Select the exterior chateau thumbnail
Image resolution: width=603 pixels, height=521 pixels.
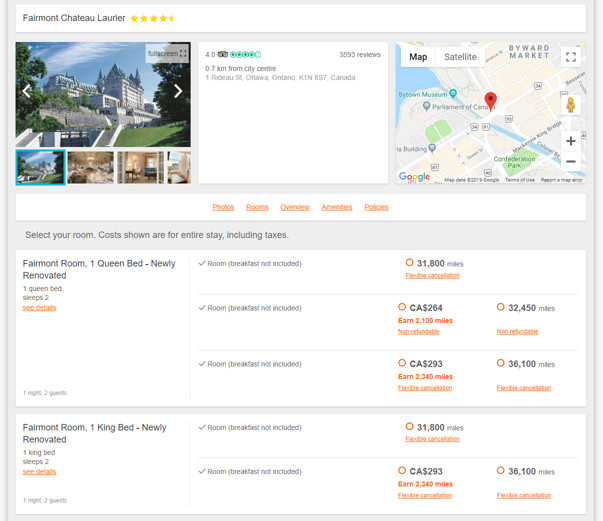(40, 168)
